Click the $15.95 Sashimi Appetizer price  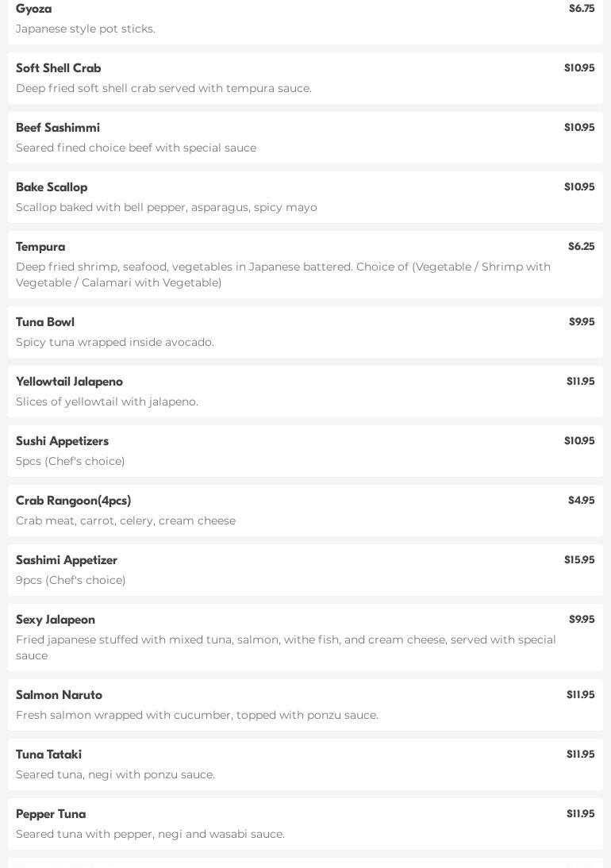point(578,560)
